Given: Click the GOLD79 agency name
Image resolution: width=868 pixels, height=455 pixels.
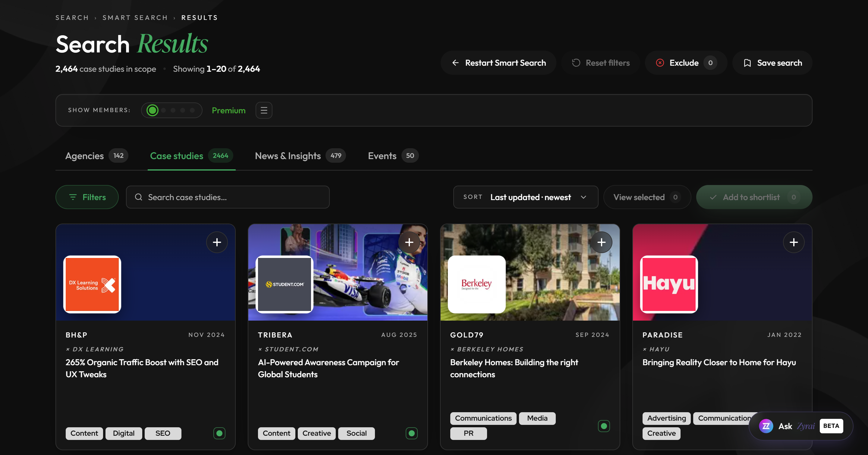Looking at the screenshot, I should (467, 335).
